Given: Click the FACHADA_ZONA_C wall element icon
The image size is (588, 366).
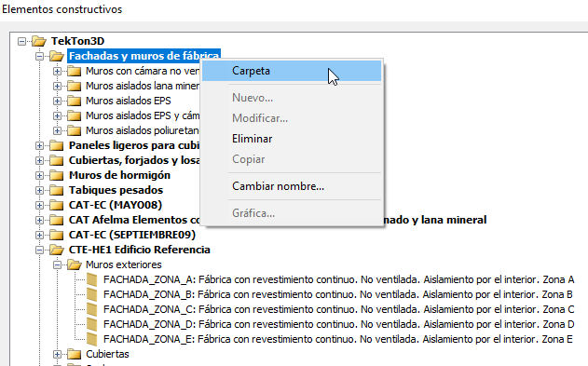Looking at the screenshot, I should point(92,309).
